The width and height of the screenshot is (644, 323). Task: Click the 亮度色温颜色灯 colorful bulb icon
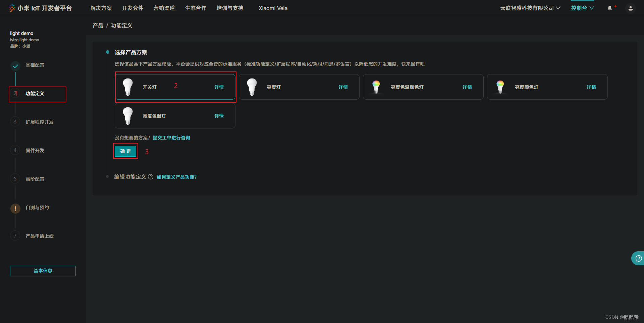coord(376,87)
